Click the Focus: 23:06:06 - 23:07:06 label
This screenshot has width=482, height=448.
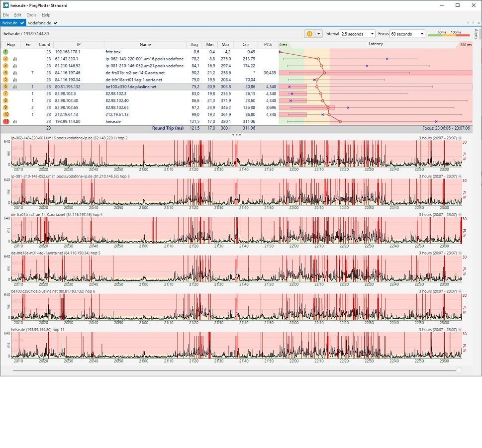446,128
